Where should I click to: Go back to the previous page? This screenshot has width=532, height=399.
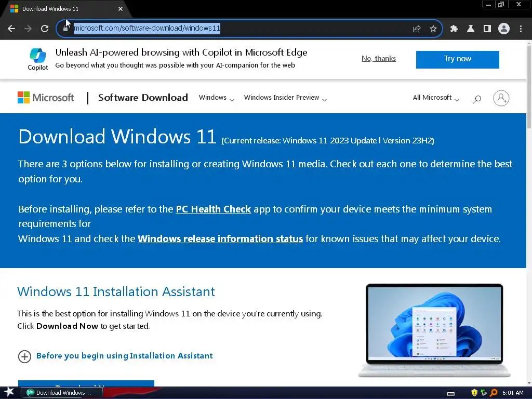tap(11, 29)
